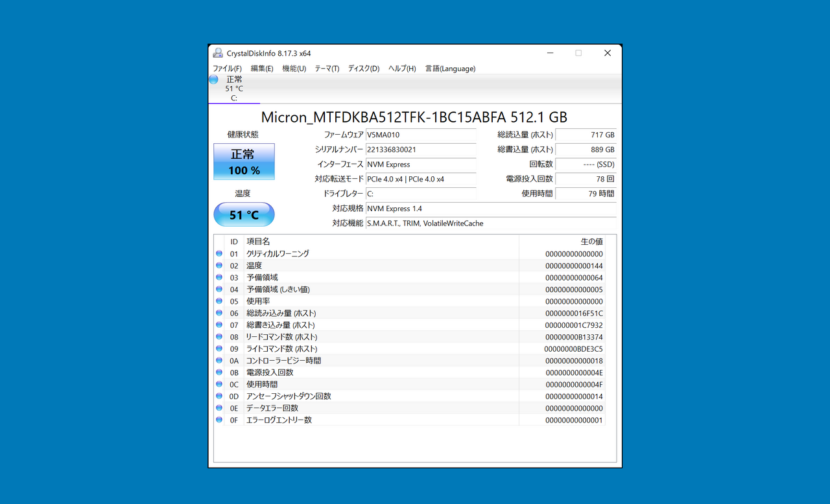Screen dimensions: 830x504
Task: Click raw value 00000000000005 of しきい値 row
Action: click(x=575, y=290)
